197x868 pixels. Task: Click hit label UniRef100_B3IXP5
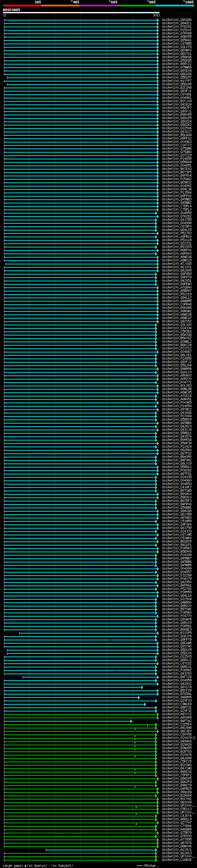(x=176, y=633)
